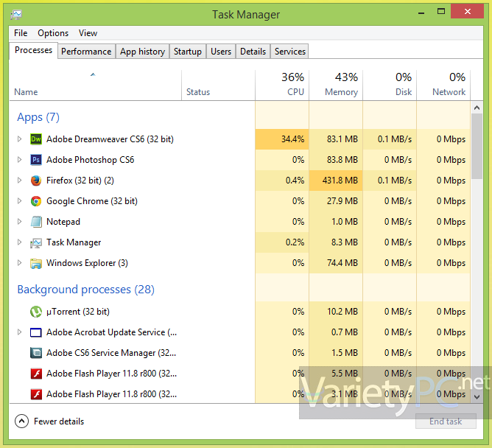Image resolution: width=492 pixels, height=448 pixels.
Task: Select the Processes tab
Action: (x=34, y=50)
